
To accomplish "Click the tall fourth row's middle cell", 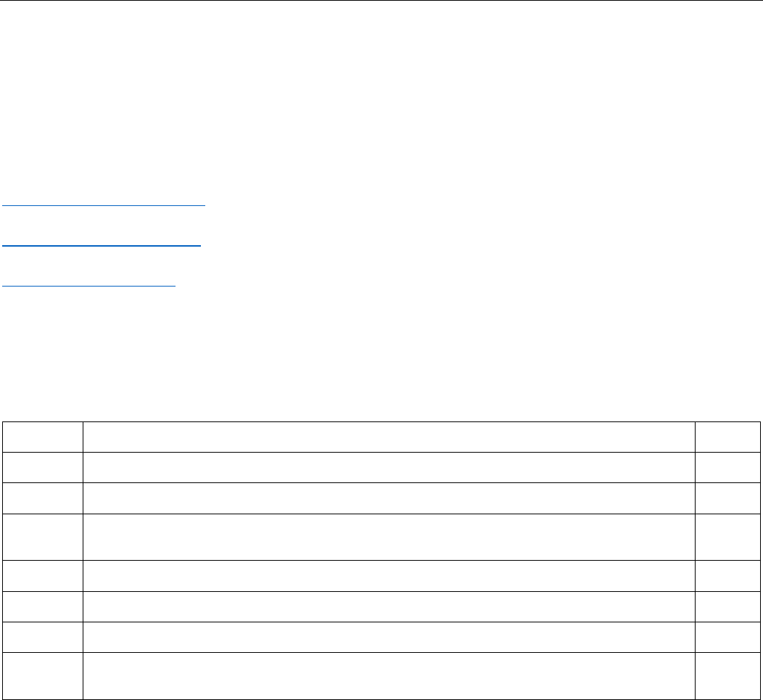I will (x=389, y=536).
